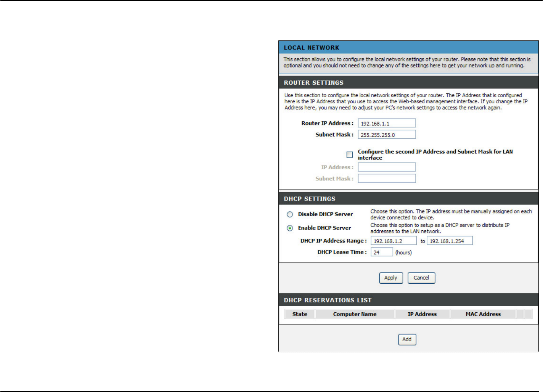The height and width of the screenshot is (392, 543).
Task: Click the DHCP IP Address Range label
Action: click(x=334, y=241)
